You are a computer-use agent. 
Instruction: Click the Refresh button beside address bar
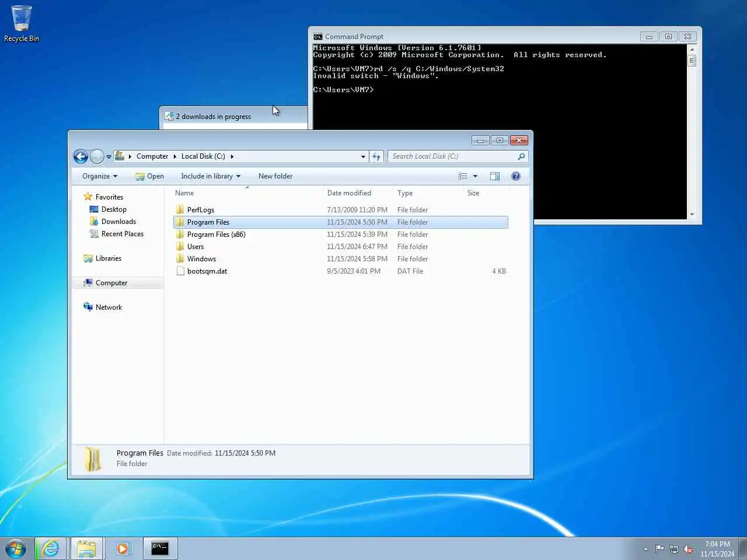click(376, 156)
